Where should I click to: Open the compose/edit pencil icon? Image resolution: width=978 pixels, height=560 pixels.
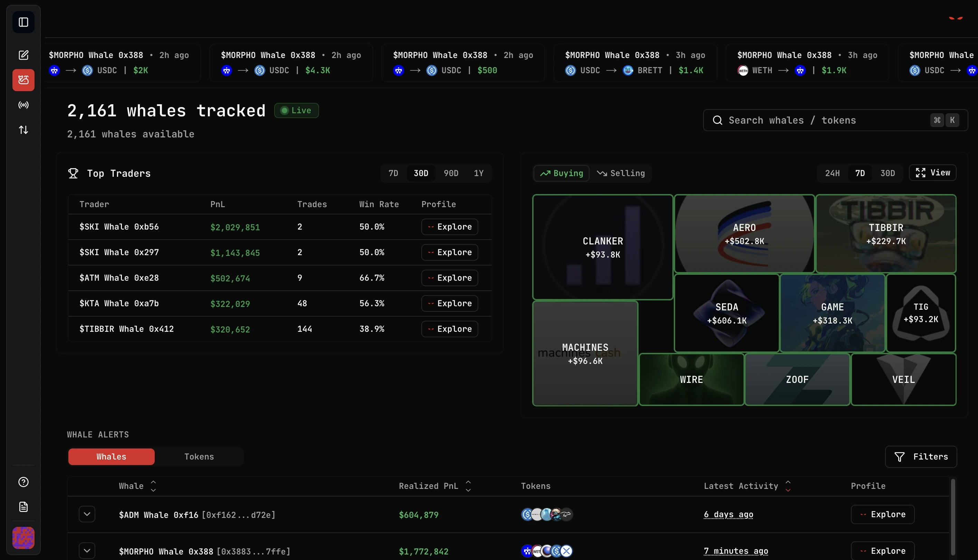click(23, 55)
